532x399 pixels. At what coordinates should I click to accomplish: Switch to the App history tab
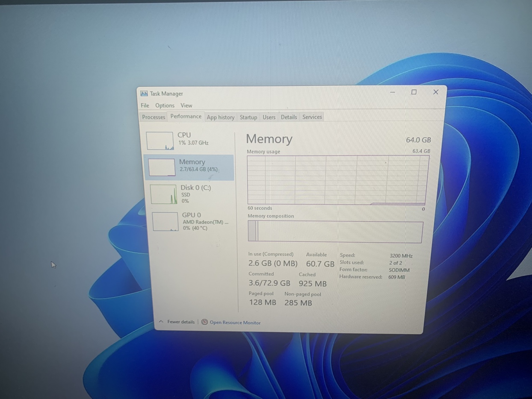220,117
